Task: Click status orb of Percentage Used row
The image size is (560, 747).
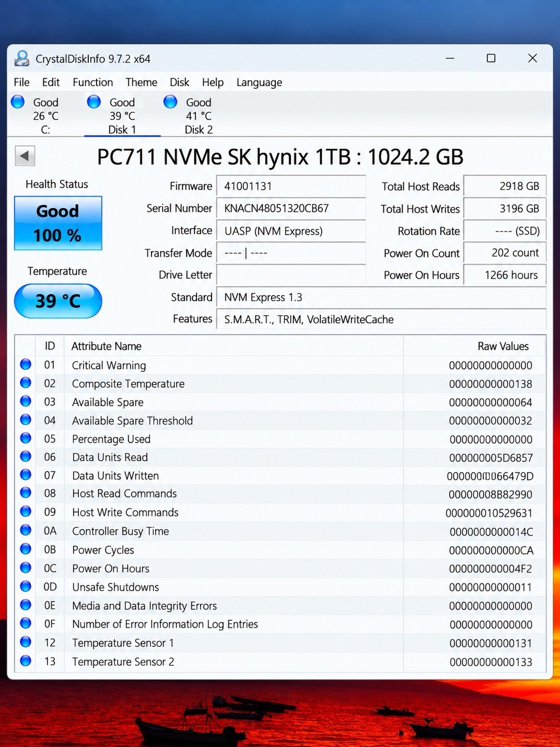Action: tap(25, 439)
